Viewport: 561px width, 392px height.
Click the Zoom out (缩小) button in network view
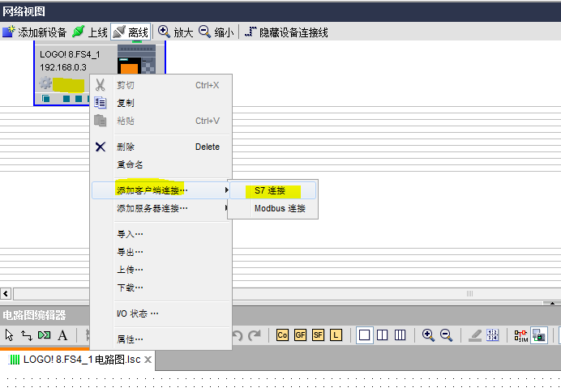click(216, 32)
